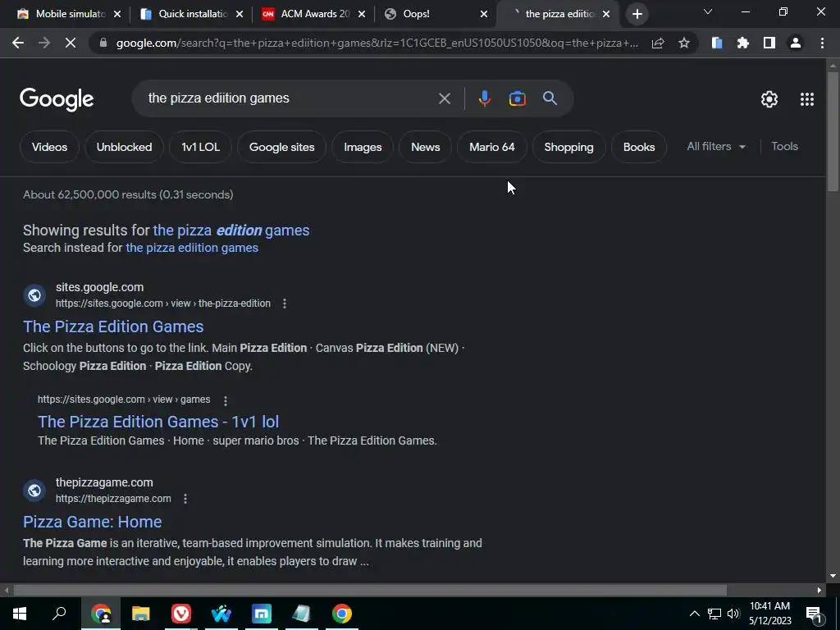Open The Pizza Edition Games result
This screenshot has width=840, height=630.
pos(113,326)
